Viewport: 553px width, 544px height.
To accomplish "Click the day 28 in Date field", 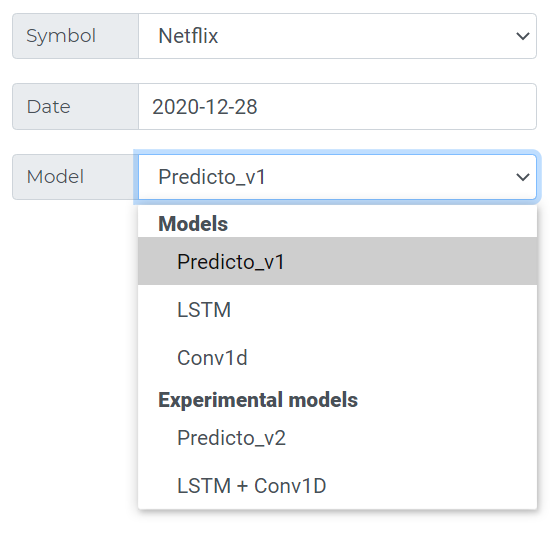I will [x=246, y=107].
